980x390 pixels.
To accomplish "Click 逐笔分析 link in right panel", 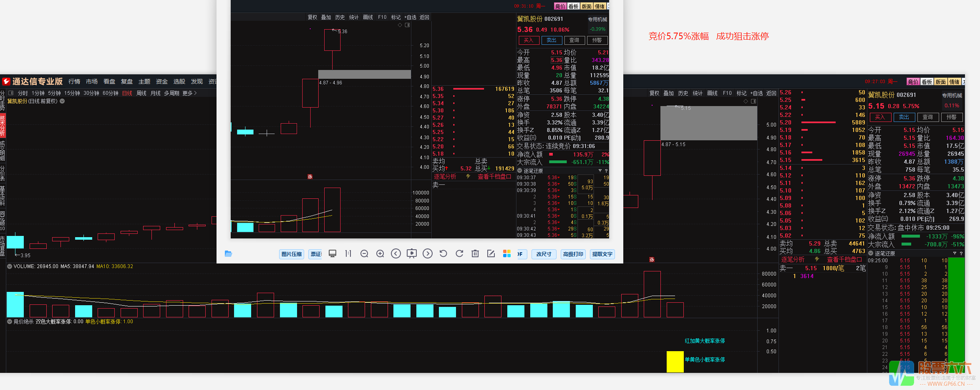I will point(793,259).
